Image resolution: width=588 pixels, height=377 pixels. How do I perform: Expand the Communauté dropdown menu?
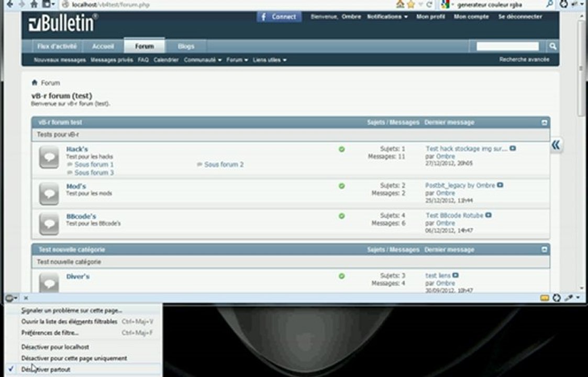pos(203,60)
